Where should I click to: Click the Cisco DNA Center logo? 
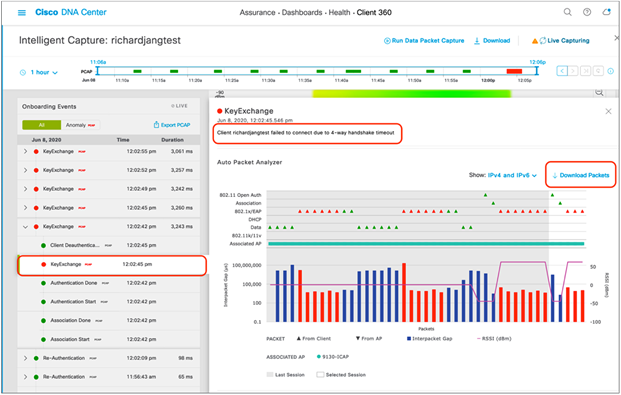coord(71,12)
